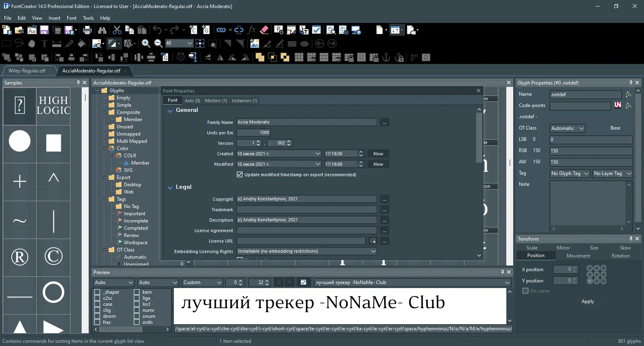The image size is (644, 346).
Task: Click the UN Unicode icon beside Code-points
Action: [618, 105]
